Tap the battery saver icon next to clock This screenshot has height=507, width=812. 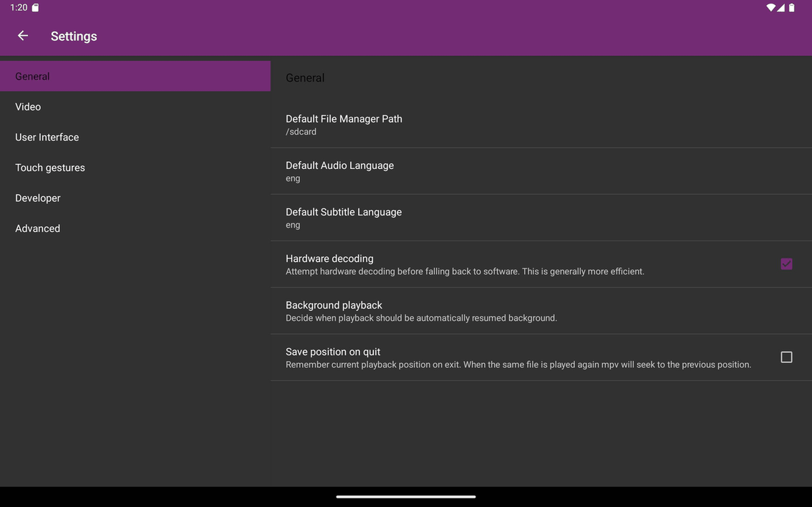34,6
